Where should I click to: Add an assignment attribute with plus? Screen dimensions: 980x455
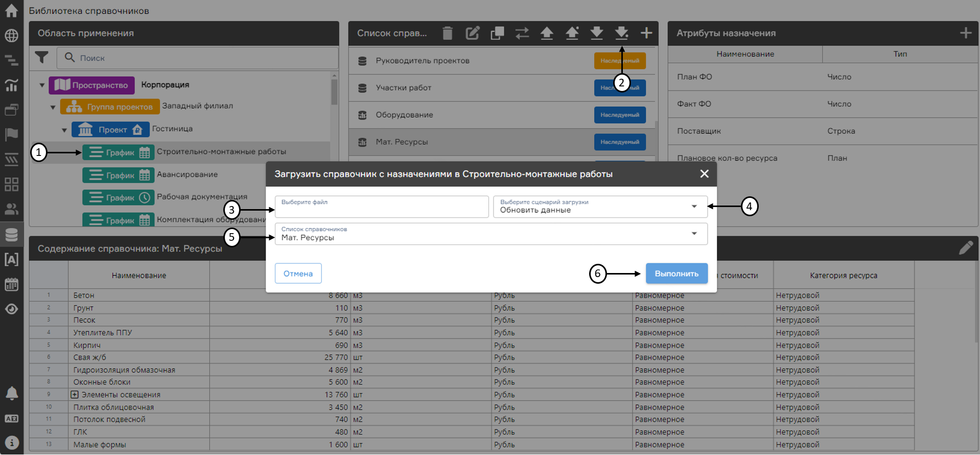click(966, 33)
